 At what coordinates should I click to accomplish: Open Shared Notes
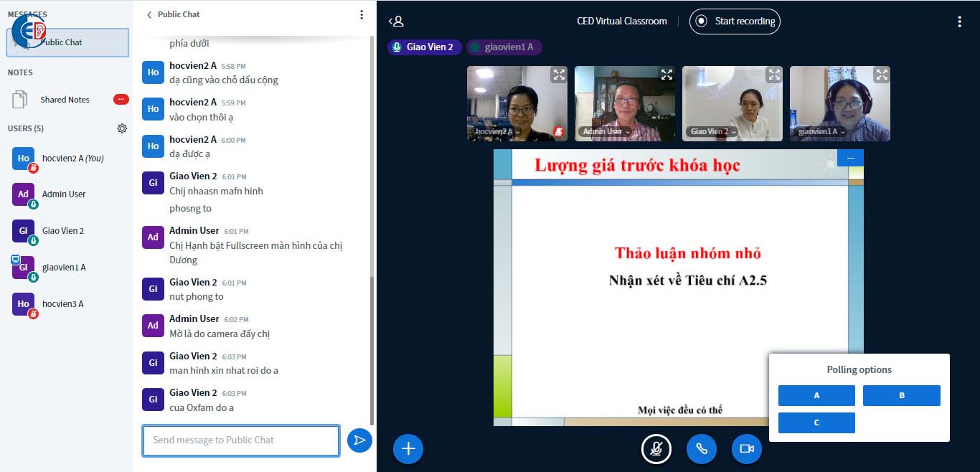coord(65,100)
